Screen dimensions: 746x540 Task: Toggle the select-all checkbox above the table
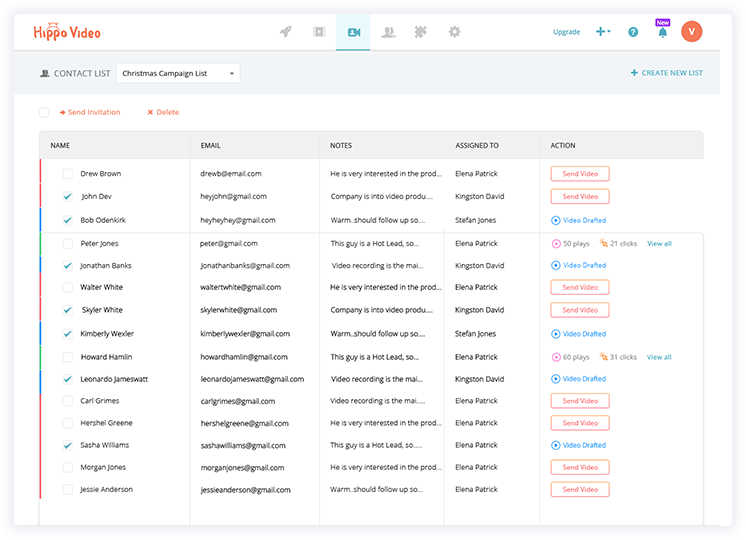(x=44, y=112)
